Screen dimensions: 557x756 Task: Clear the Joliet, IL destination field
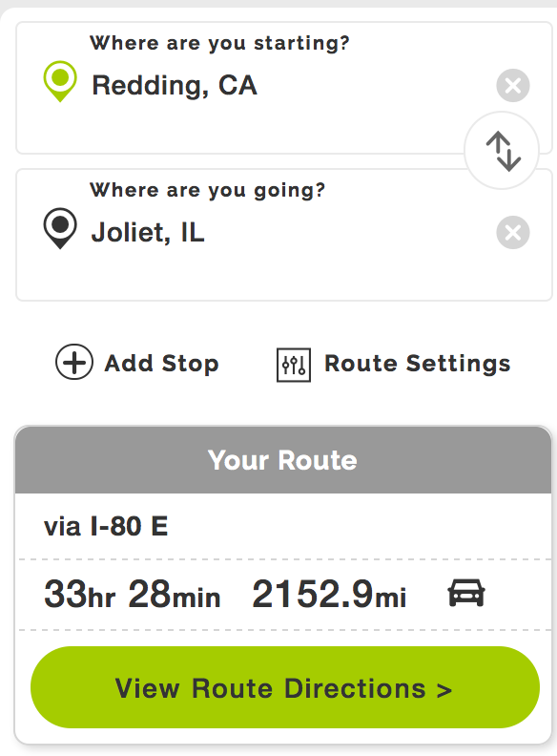click(x=513, y=232)
